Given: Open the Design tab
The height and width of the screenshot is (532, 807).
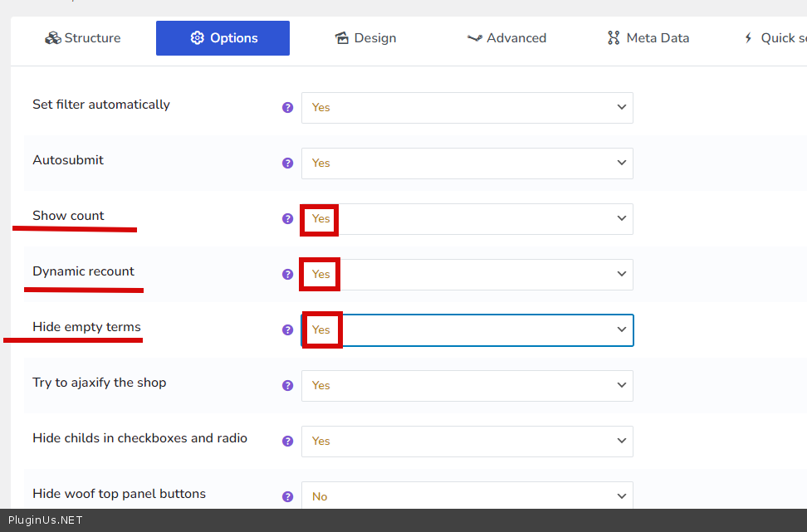Looking at the screenshot, I should click(x=365, y=38).
